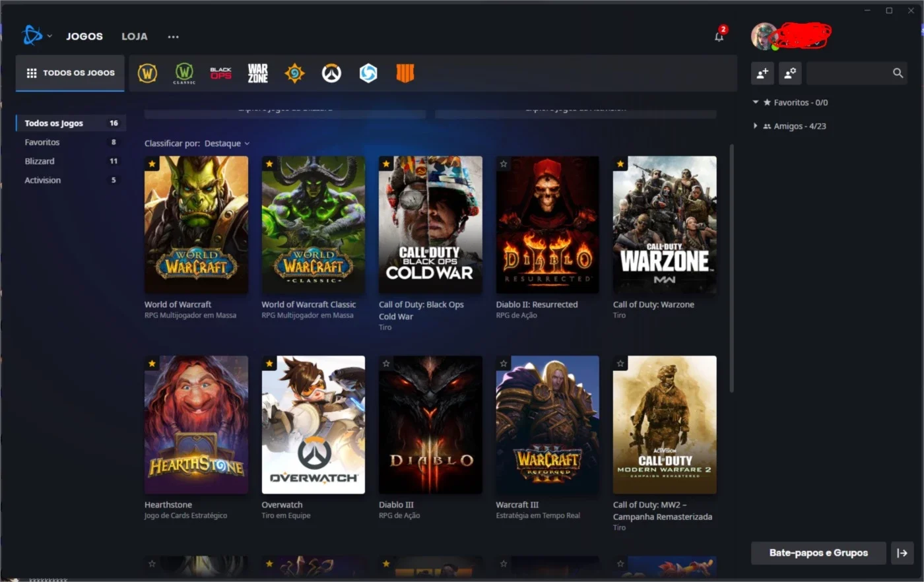924x582 pixels.
Task: Open the Heroes of the Storm icon
Action: pyautogui.click(x=368, y=73)
